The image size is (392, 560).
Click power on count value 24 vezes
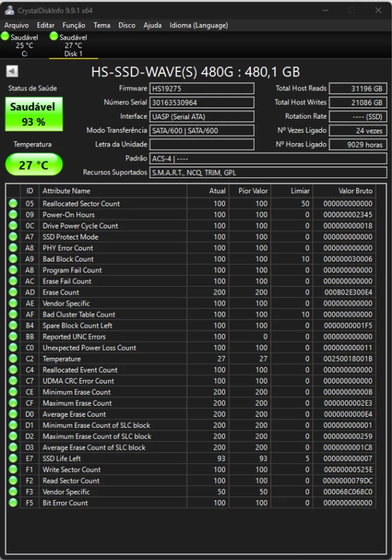(x=358, y=130)
